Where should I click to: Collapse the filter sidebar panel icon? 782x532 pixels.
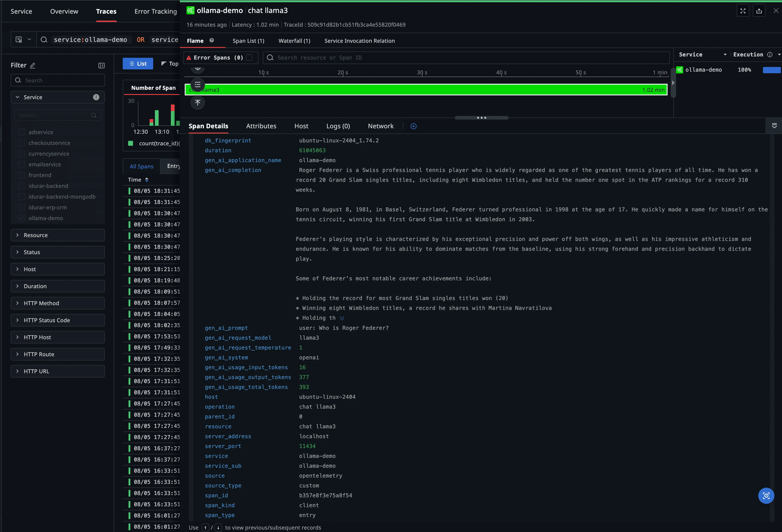click(x=101, y=65)
